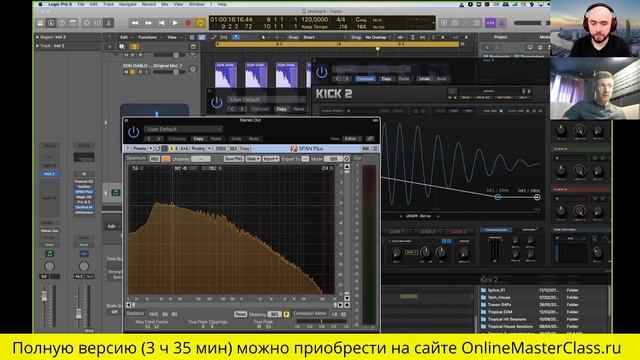Toggle the Inspector icon in control bar
Viewport: 640px width, 360px height.
tap(51, 23)
